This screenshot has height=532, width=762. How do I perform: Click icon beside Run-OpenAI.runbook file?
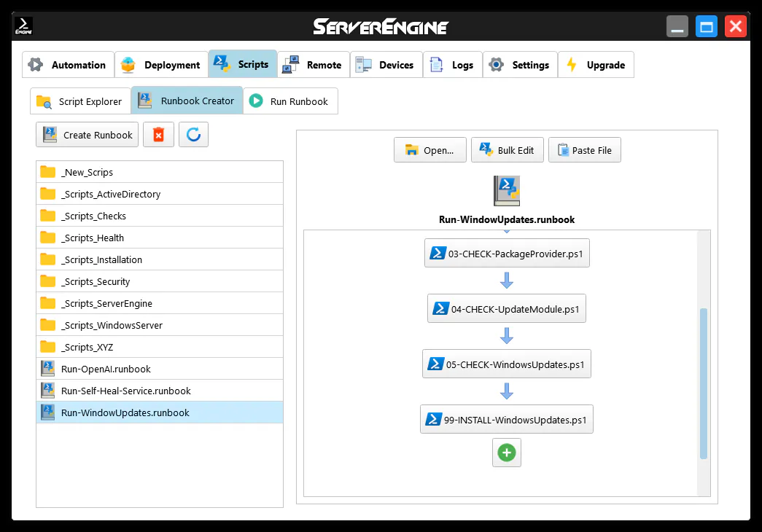48,369
